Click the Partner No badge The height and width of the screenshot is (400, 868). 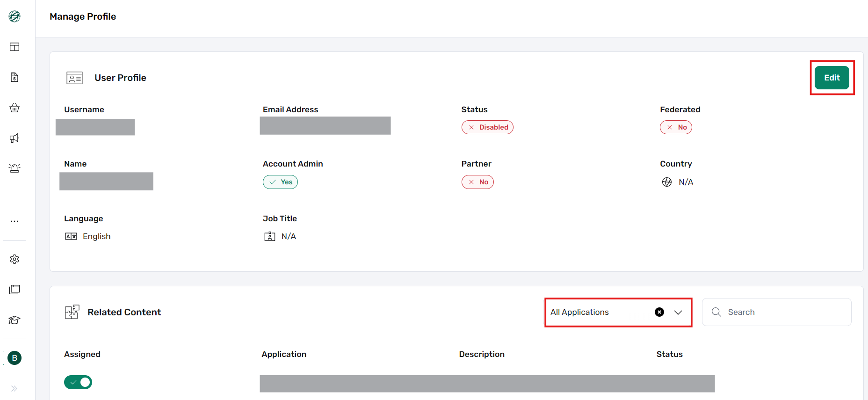[477, 182]
